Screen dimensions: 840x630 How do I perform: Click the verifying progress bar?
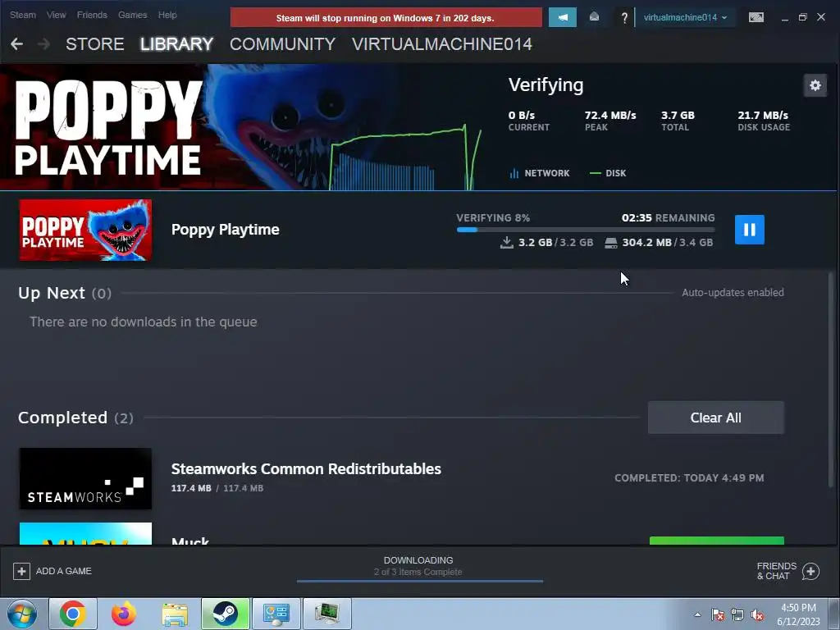coord(586,230)
